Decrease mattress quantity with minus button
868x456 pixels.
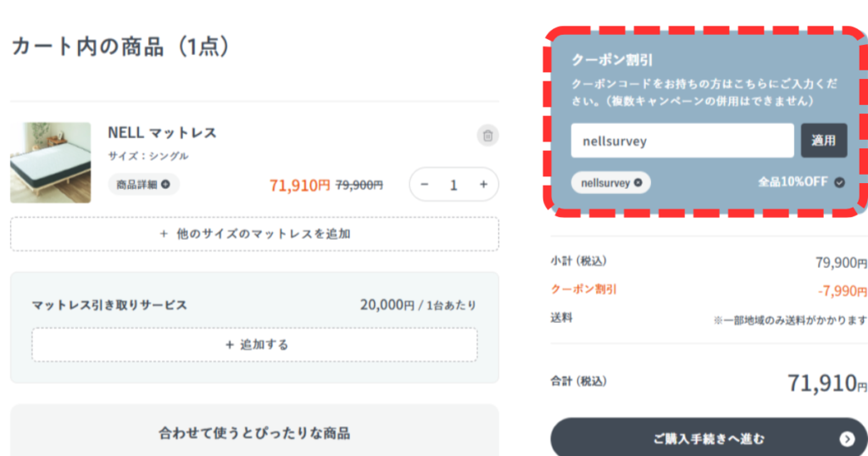425,184
